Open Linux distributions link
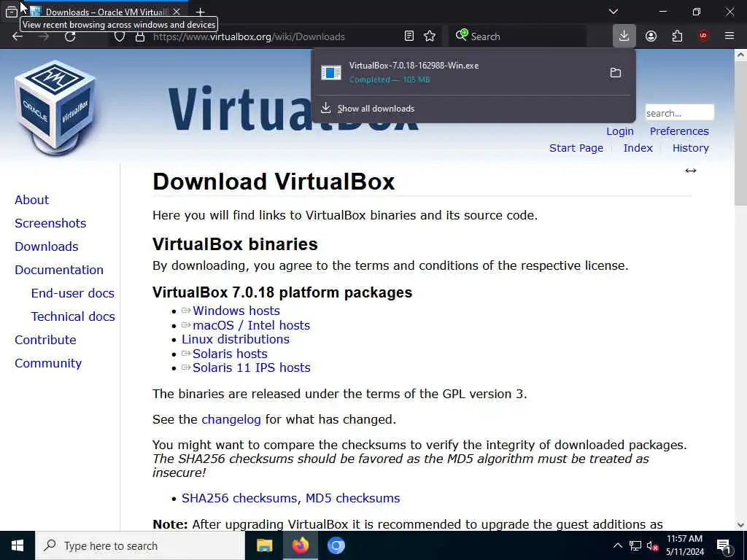 click(236, 339)
